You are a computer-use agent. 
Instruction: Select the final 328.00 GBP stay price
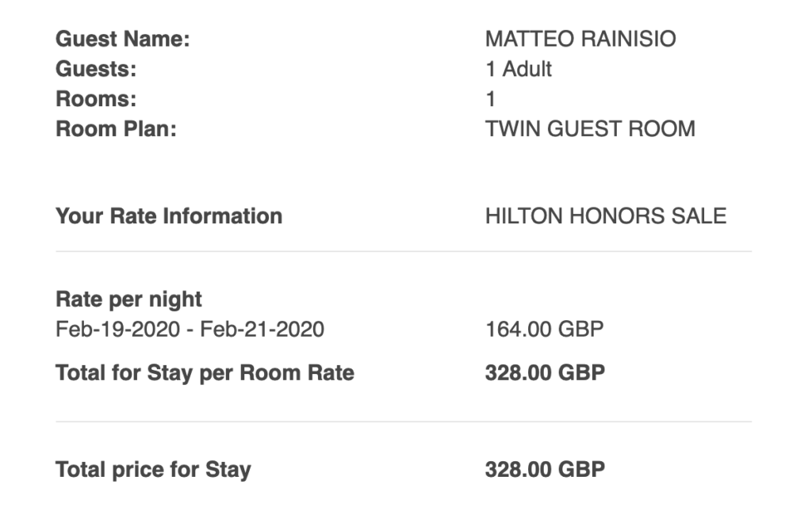545,470
